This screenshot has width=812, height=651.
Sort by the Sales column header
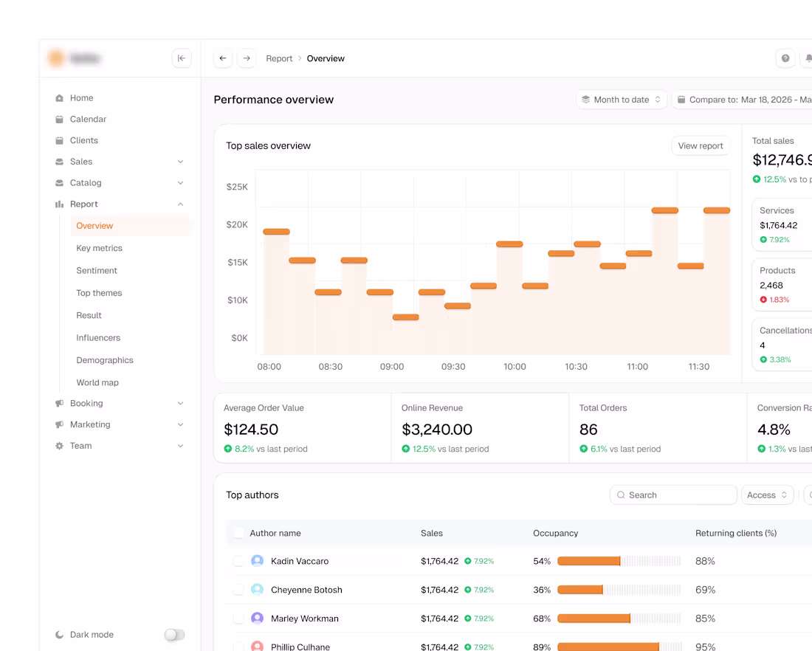(431, 533)
